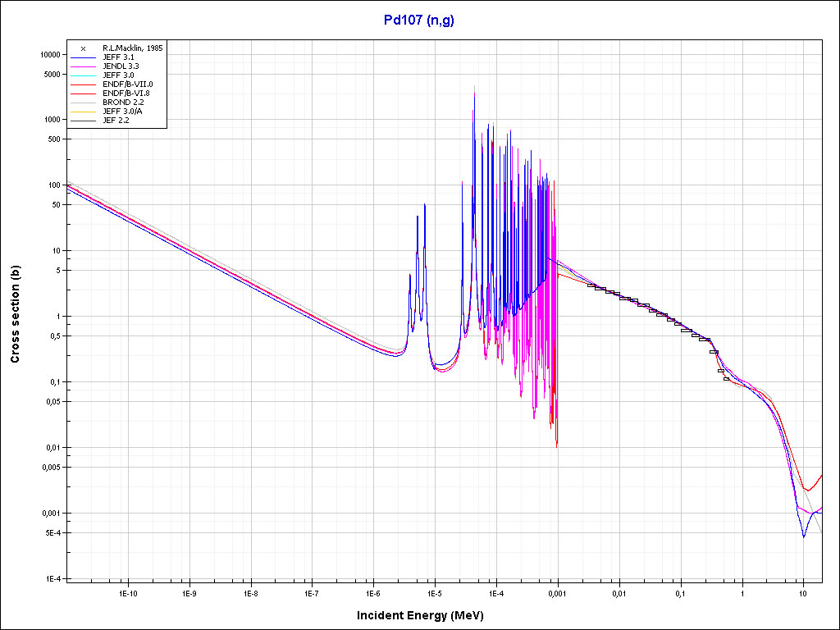This screenshot has width=840, height=630.
Task: Click the blue JEFF 3.1 line swatch
Action: click(x=84, y=57)
